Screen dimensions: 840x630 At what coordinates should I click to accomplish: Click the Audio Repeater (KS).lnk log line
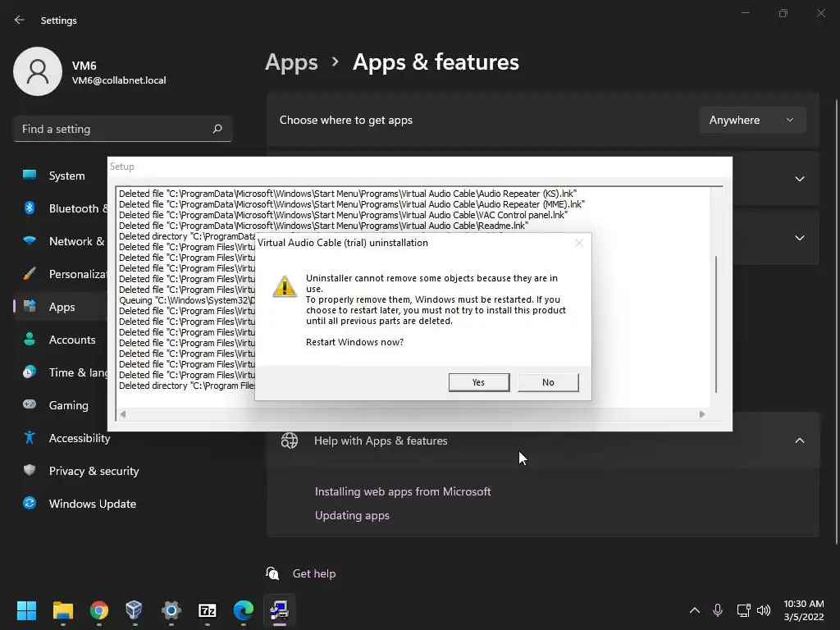click(348, 194)
